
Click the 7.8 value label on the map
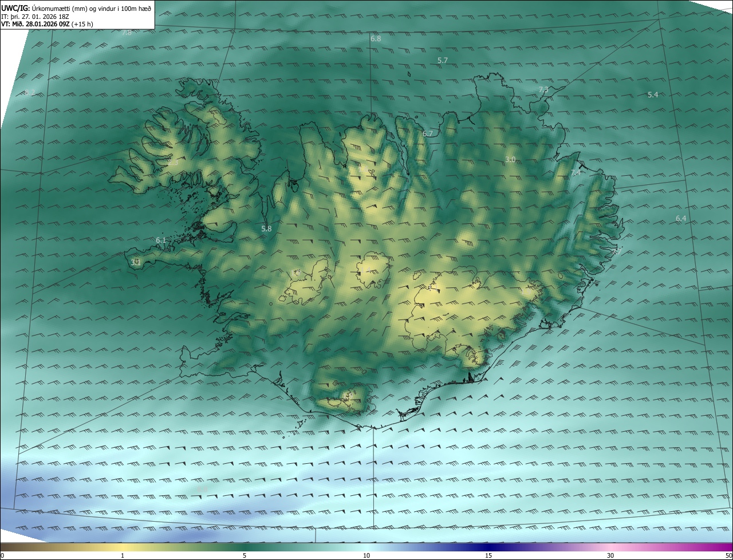(x=127, y=33)
